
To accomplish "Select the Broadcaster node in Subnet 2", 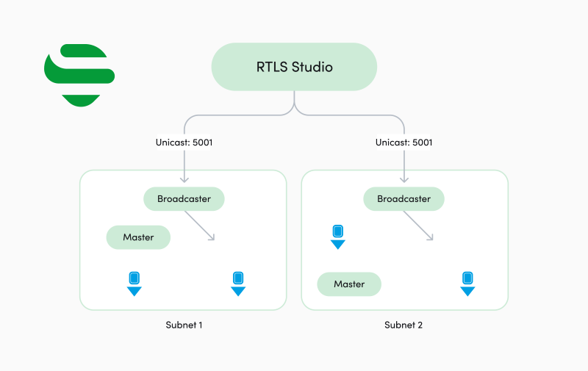I will 404,198.
